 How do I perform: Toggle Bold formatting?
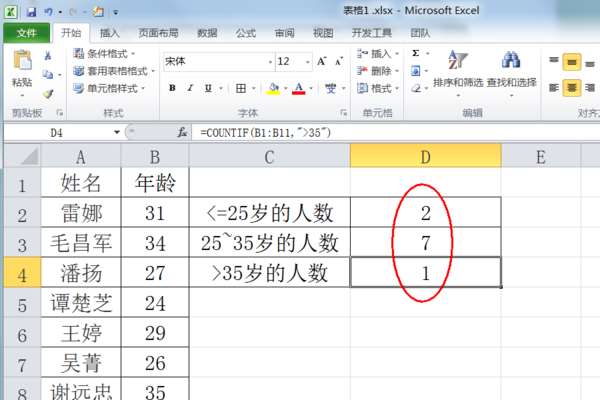point(172,88)
